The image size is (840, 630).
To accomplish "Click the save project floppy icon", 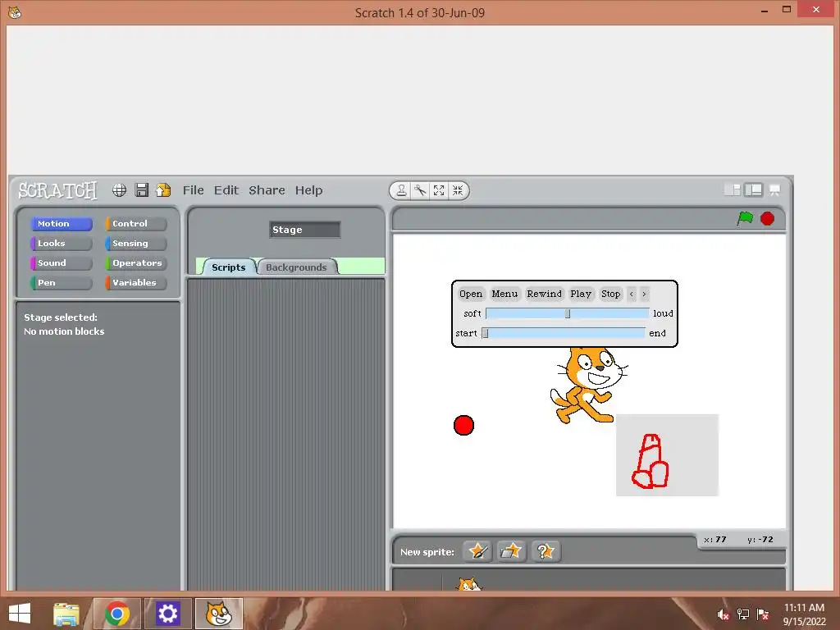I will (x=141, y=190).
